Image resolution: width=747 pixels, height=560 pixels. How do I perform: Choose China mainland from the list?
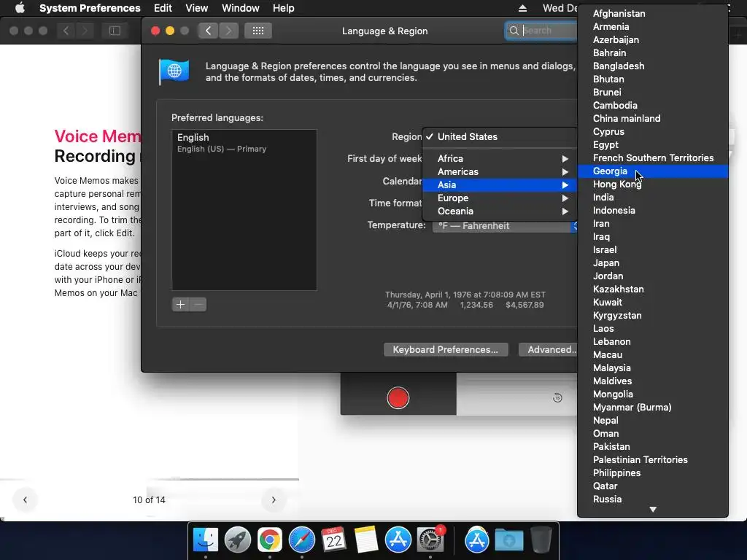click(x=653, y=119)
